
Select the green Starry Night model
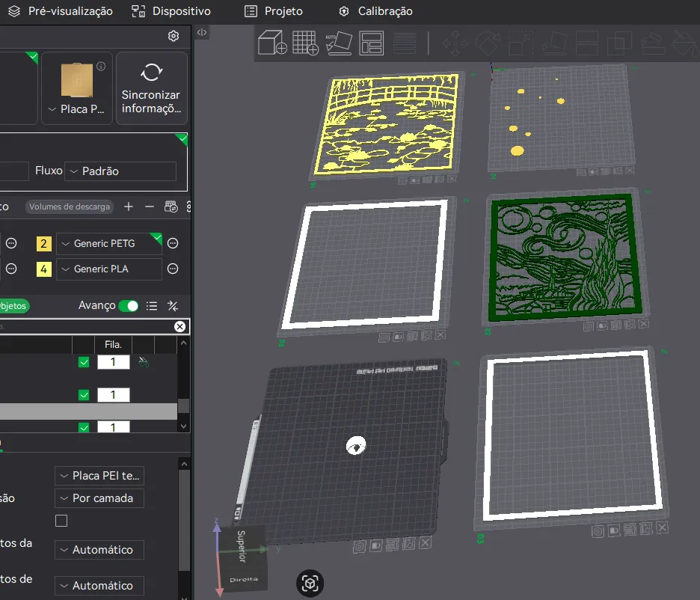(x=565, y=257)
